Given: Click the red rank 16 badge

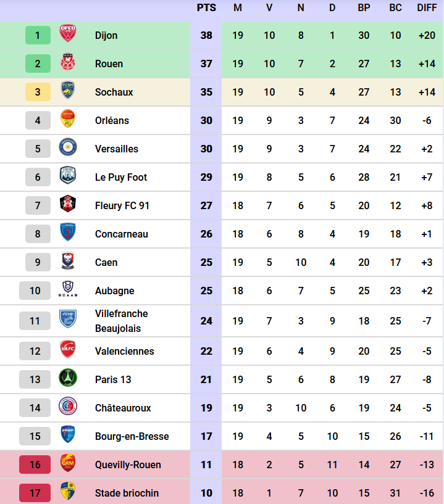Looking at the screenshot, I should point(35,465).
